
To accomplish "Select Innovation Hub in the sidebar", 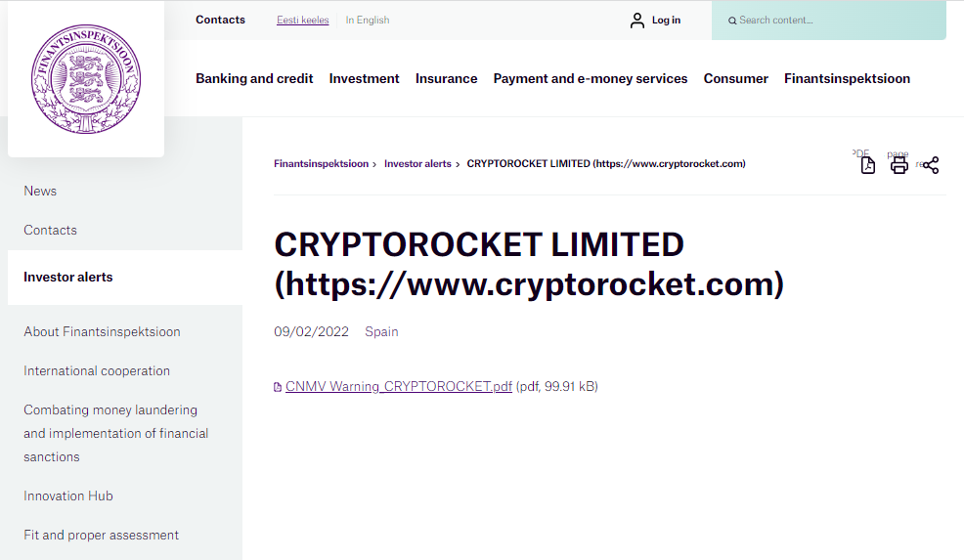I will click(68, 495).
